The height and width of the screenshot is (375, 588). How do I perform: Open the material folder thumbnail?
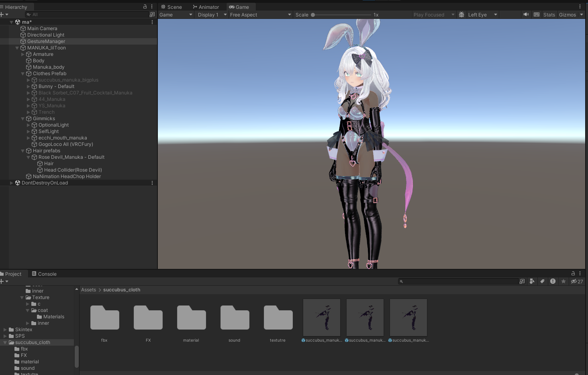(x=191, y=318)
